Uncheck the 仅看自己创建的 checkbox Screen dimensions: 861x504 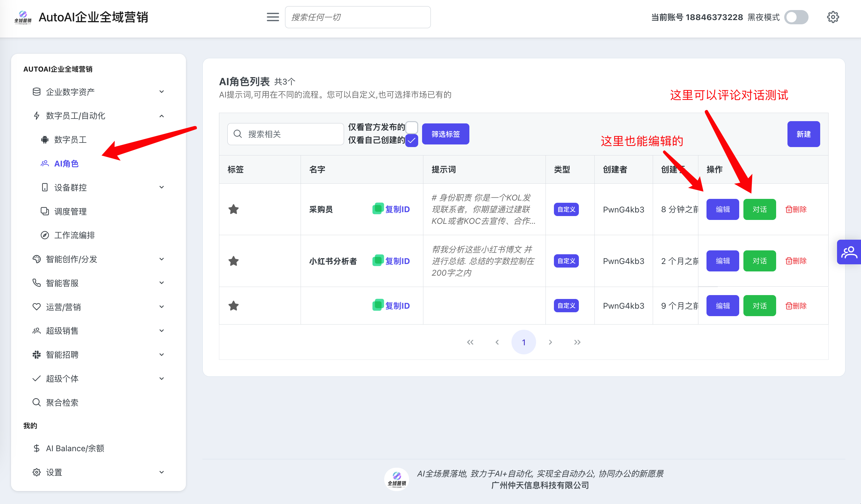tap(412, 141)
